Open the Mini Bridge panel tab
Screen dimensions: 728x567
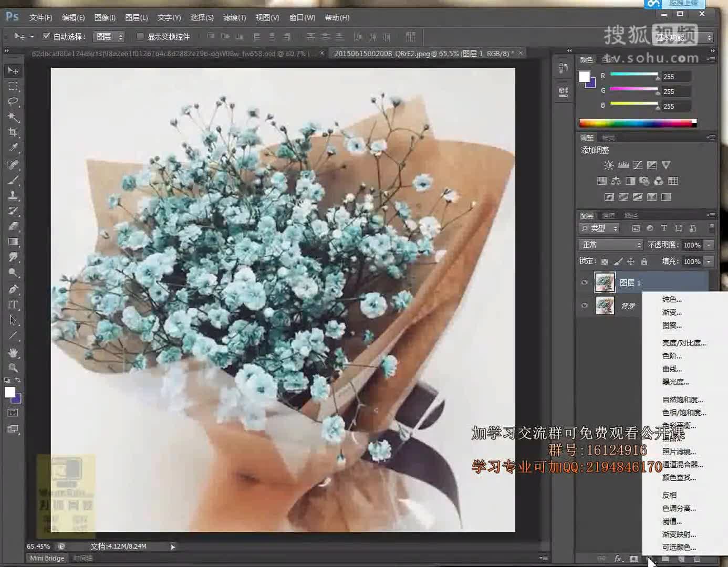[x=47, y=559]
